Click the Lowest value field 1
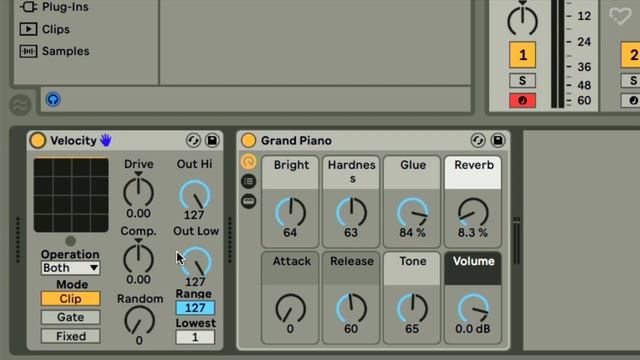This screenshot has height=360, width=640. click(x=195, y=337)
